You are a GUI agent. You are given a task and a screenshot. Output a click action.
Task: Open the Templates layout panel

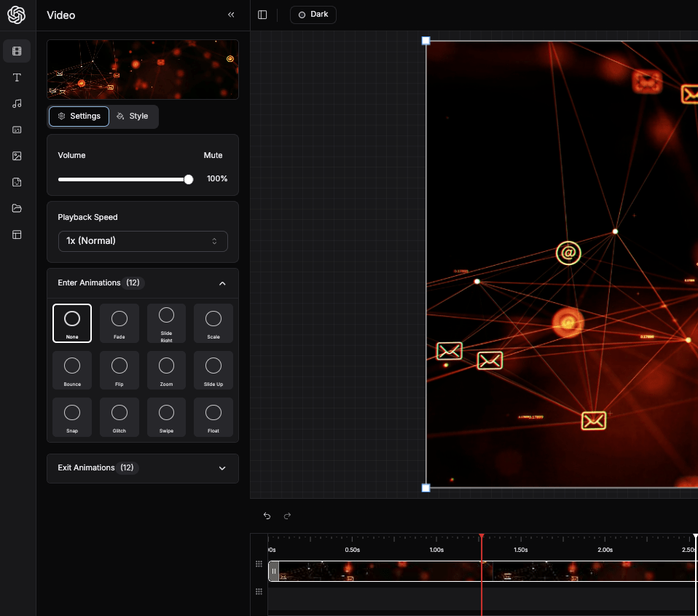(17, 234)
